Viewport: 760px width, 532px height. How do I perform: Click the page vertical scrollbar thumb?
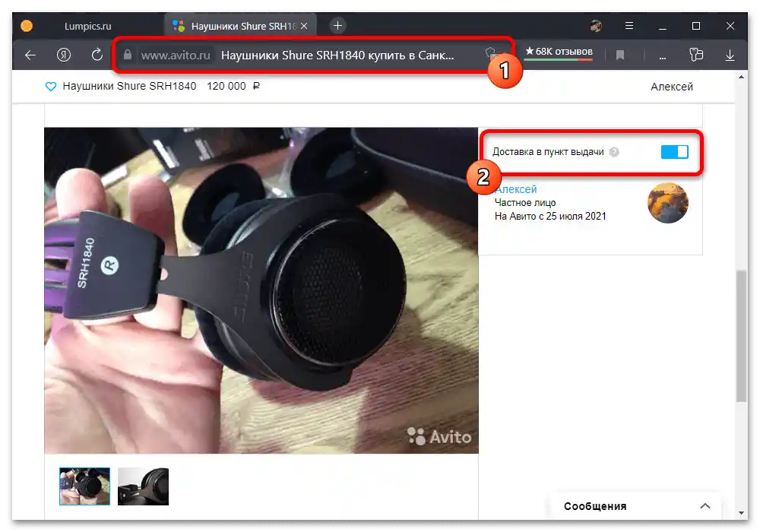coord(741,336)
